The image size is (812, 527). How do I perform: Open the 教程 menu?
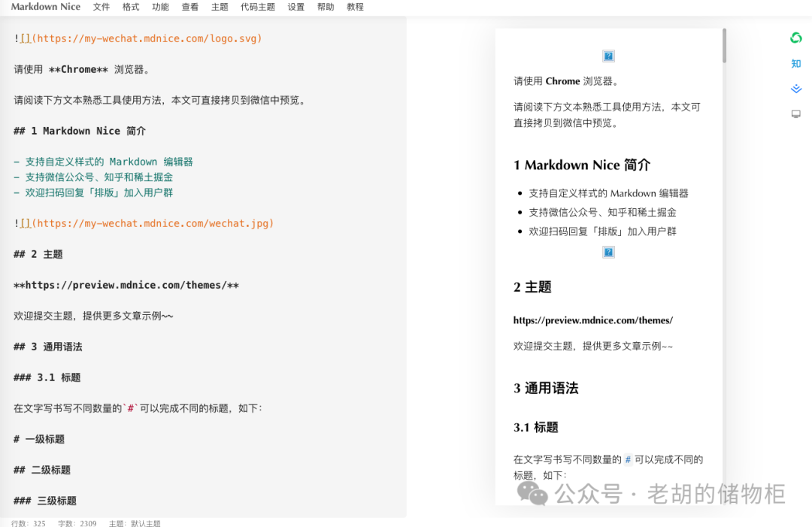pos(355,7)
